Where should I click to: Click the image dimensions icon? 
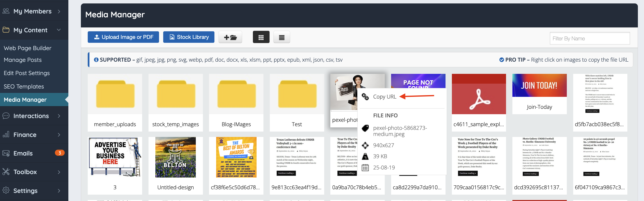[x=365, y=145]
